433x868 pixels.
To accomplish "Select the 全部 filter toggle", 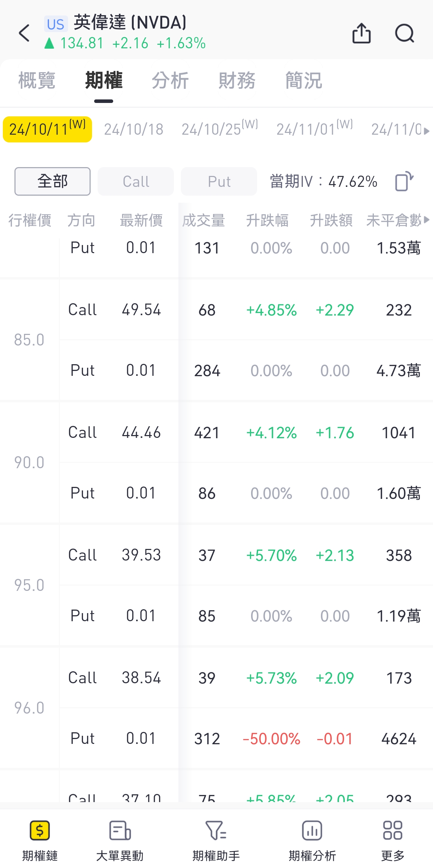I will tap(53, 182).
